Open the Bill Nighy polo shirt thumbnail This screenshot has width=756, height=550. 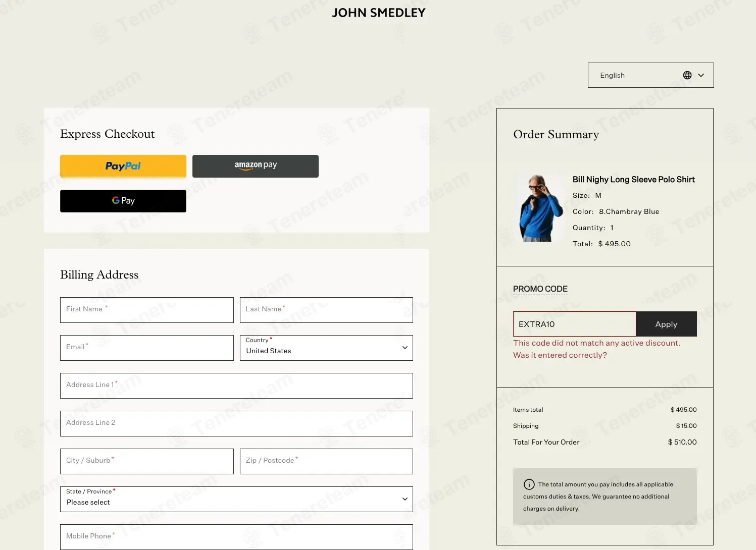(x=539, y=208)
